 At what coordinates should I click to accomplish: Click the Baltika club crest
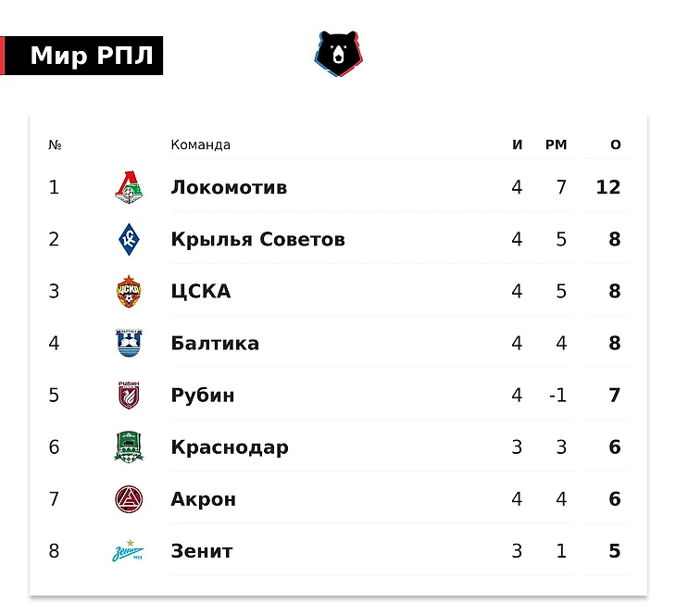coord(129,344)
